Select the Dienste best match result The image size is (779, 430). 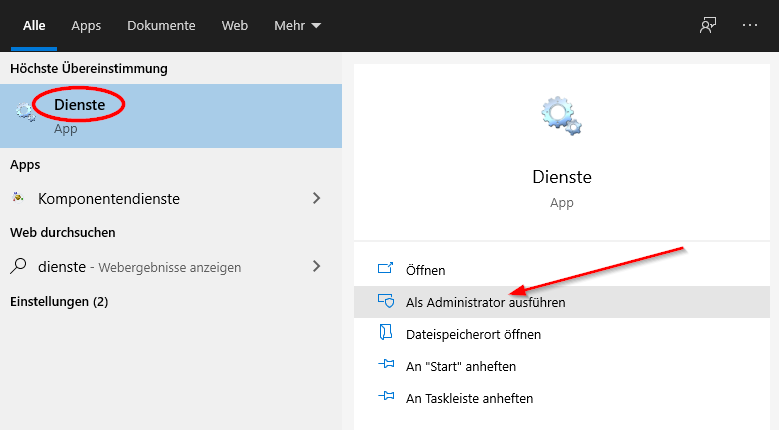[170, 114]
